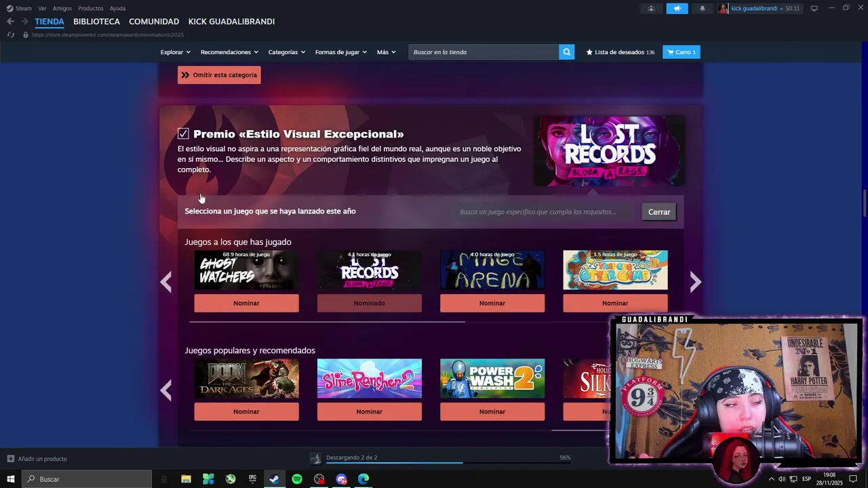
Task: Focus the Buscar en la tienda search field
Action: coord(484,52)
